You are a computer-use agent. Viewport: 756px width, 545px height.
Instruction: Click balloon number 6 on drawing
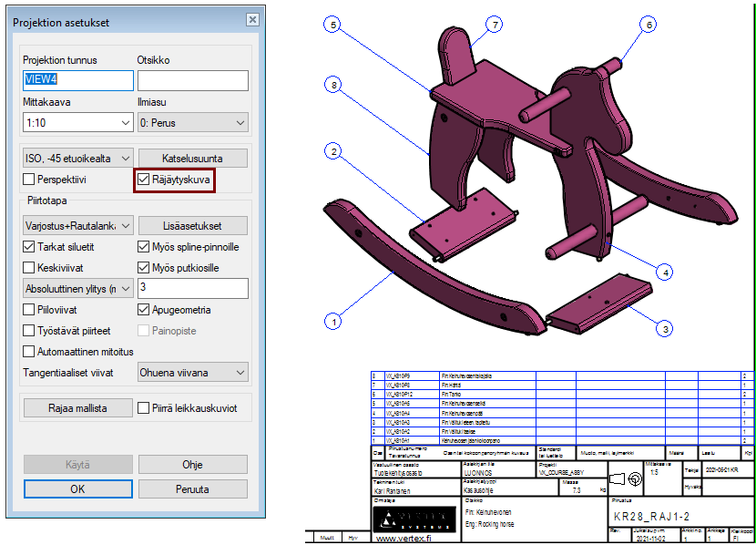(x=649, y=25)
